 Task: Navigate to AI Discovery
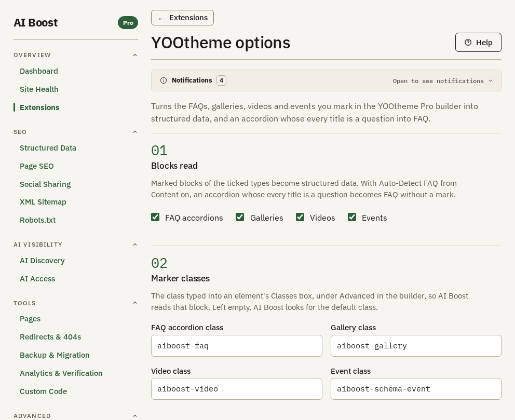tap(43, 261)
